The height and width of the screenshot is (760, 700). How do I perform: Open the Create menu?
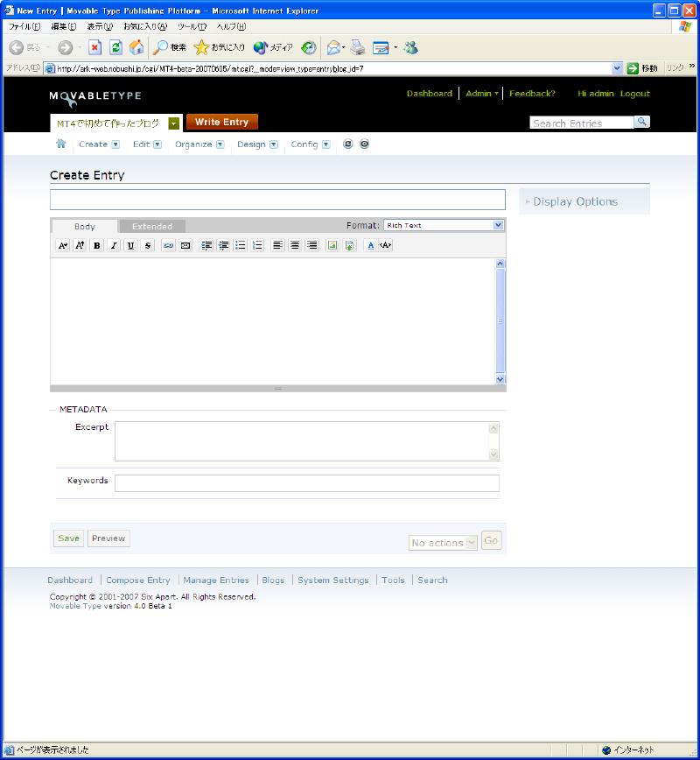coord(94,144)
